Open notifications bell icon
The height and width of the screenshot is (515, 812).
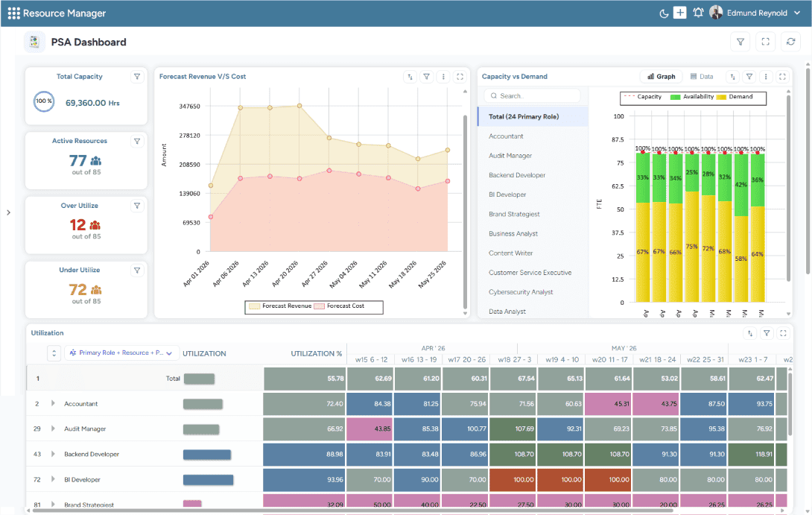point(698,13)
